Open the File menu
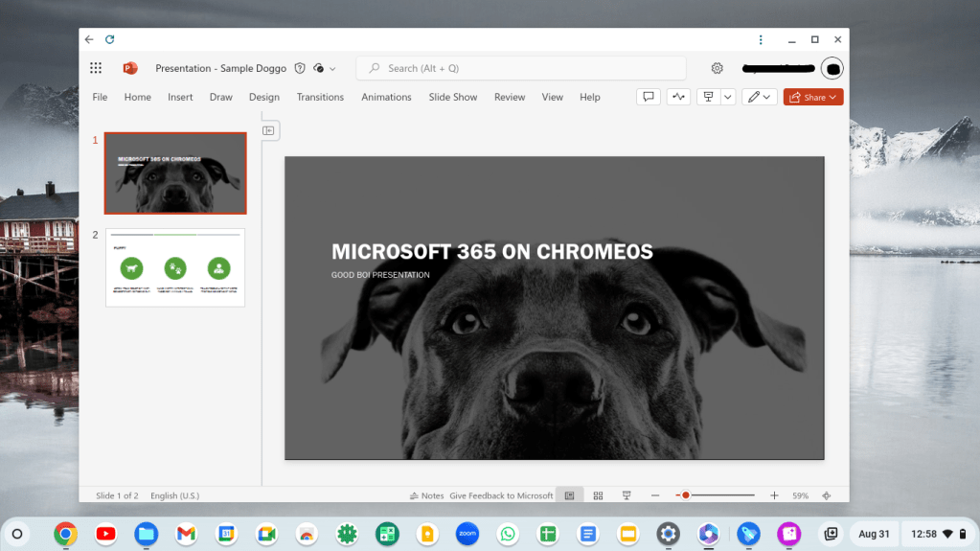 [100, 97]
